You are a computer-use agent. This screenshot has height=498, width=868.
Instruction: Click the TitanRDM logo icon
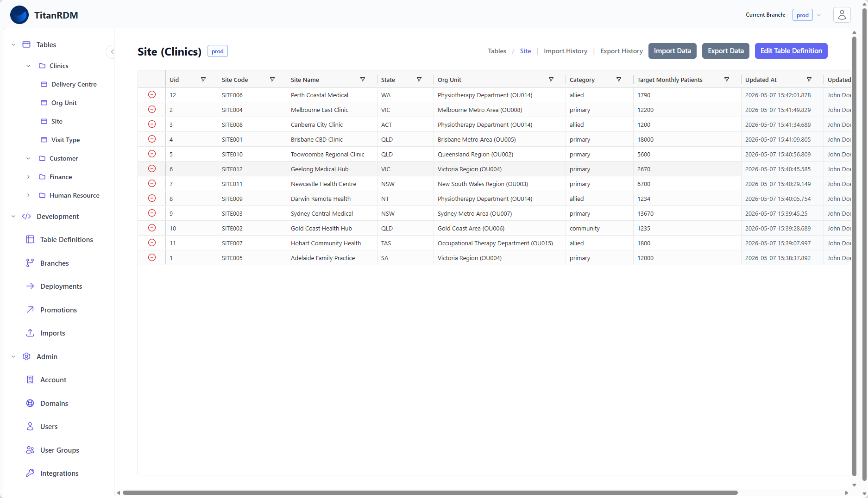(19, 15)
